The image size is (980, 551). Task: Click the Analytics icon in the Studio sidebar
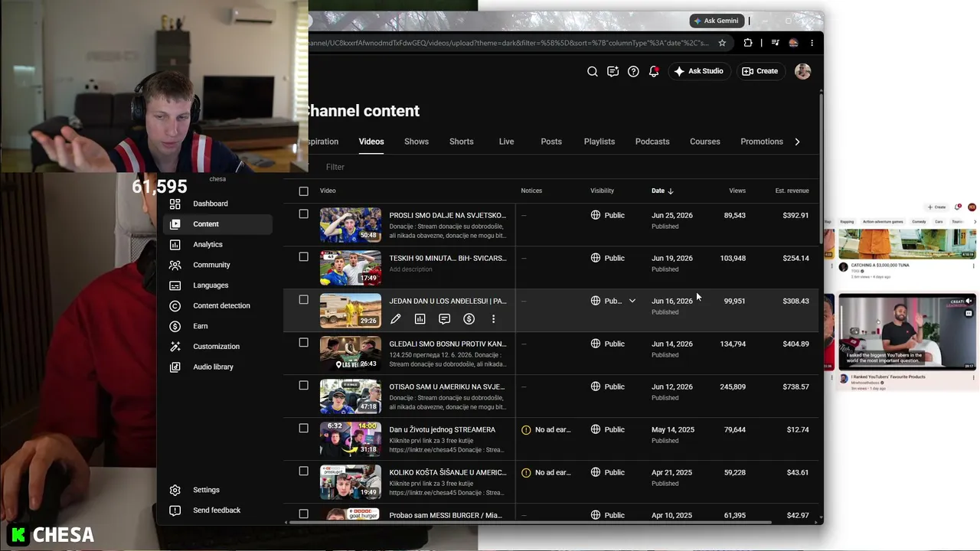point(175,245)
